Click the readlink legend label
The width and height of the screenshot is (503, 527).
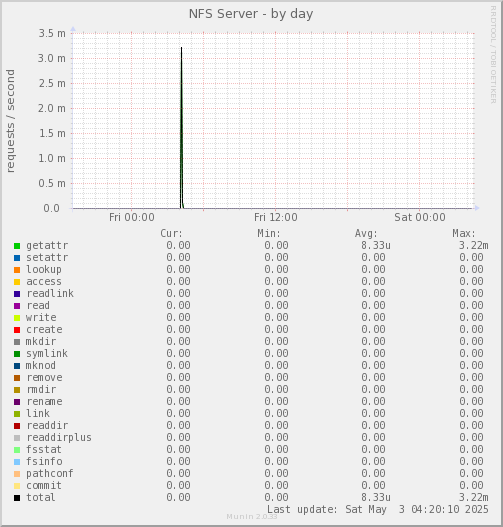tap(50, 293)
